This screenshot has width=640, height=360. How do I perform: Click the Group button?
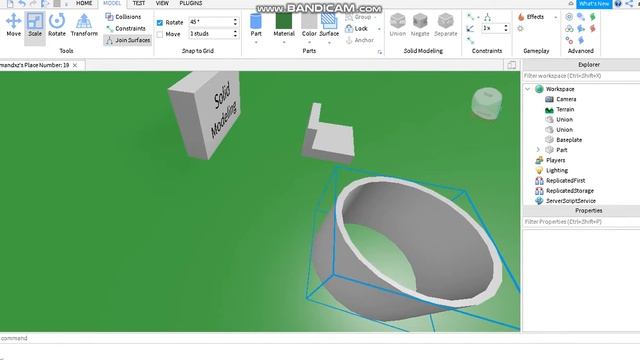(x=358, y=17)
